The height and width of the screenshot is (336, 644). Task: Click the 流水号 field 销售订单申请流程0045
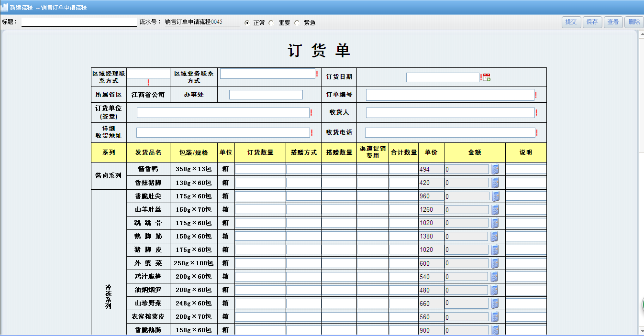coord(202,22)
